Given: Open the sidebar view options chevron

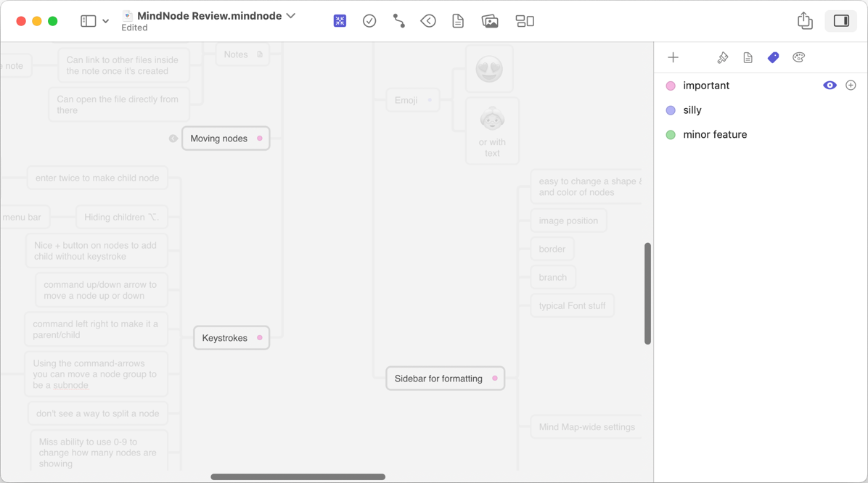Looking at the screenshot, I should pyautogui.click(x=106, y=22).
